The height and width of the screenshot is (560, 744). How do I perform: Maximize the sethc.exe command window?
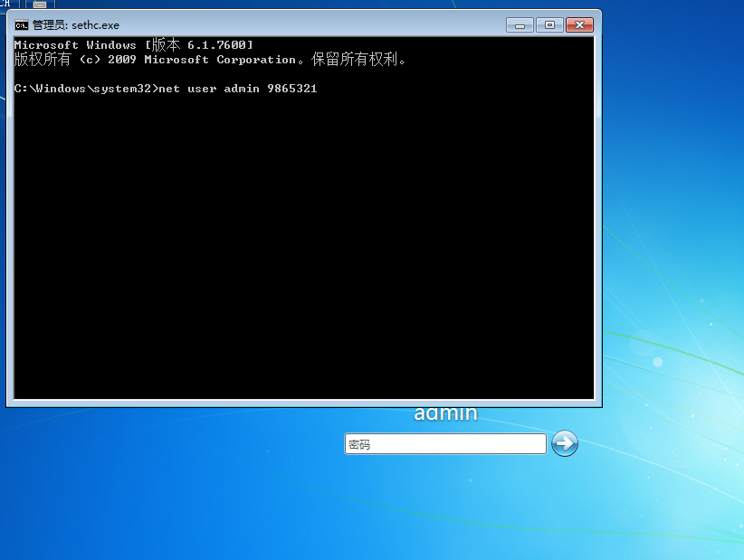pos(548,24)
